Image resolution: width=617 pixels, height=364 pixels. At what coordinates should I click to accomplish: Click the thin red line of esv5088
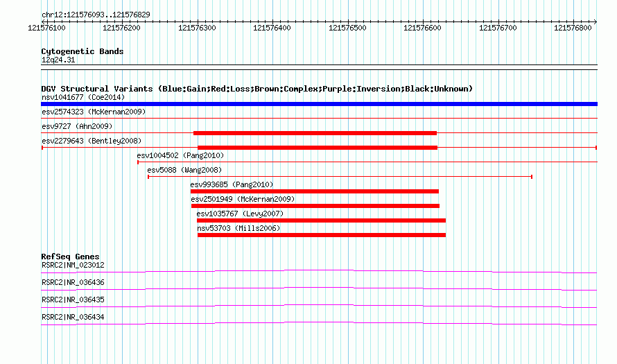340,177
